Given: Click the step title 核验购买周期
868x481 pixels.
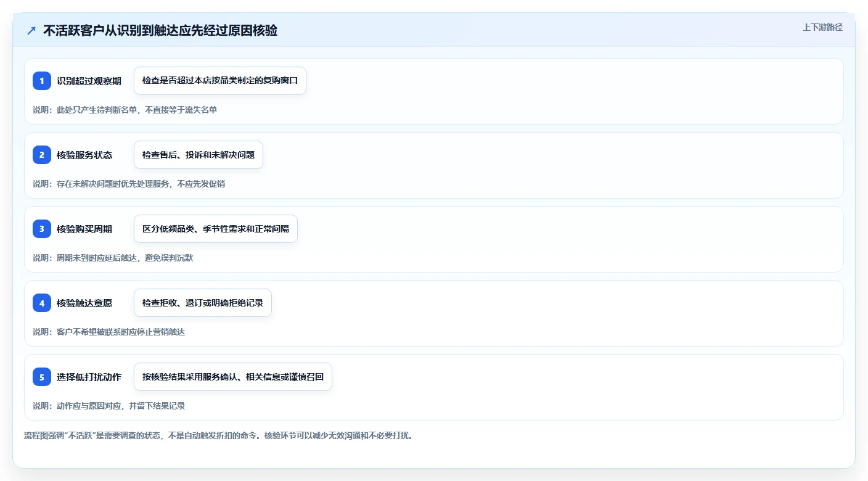Looking at the screenshot, I should 84,229.
